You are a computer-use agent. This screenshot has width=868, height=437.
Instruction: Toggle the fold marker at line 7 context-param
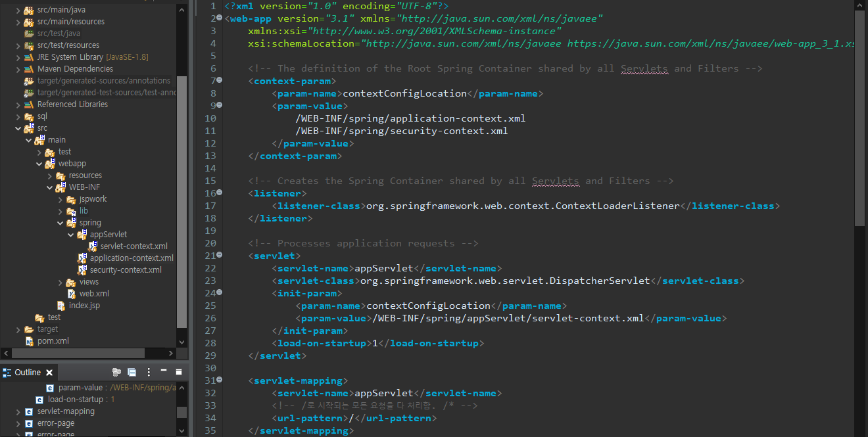(220, 80)
